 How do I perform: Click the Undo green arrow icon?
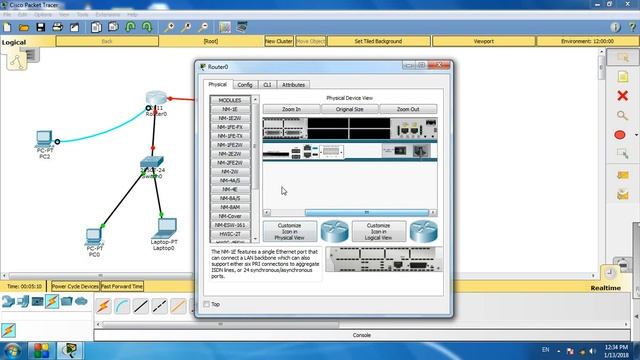[130, 27]
